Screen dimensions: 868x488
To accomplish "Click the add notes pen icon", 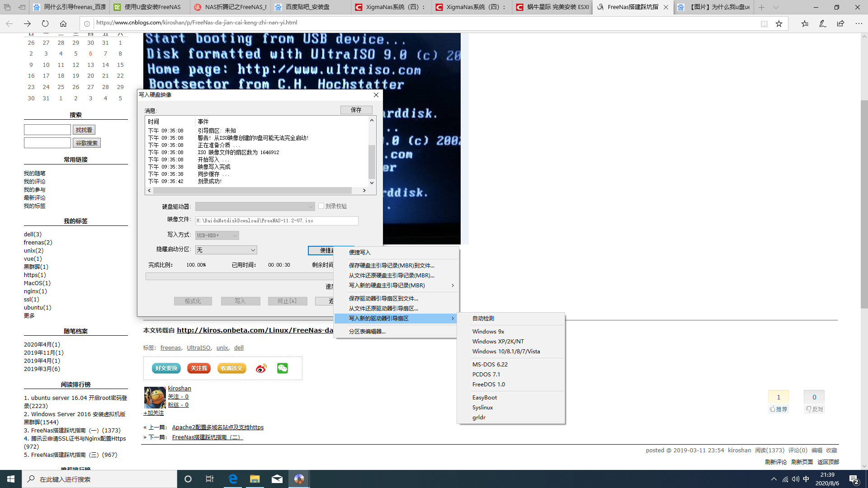I will pyautogui.click(x=823, y=23).
